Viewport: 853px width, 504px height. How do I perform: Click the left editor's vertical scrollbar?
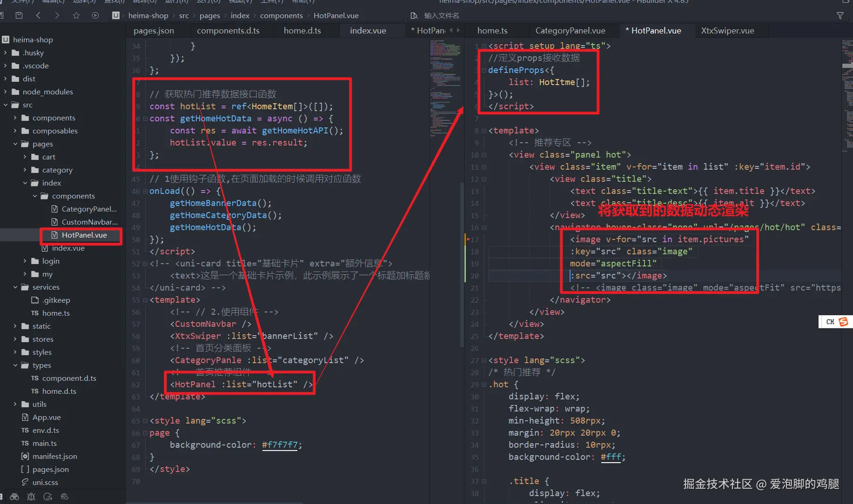point(462,265)
